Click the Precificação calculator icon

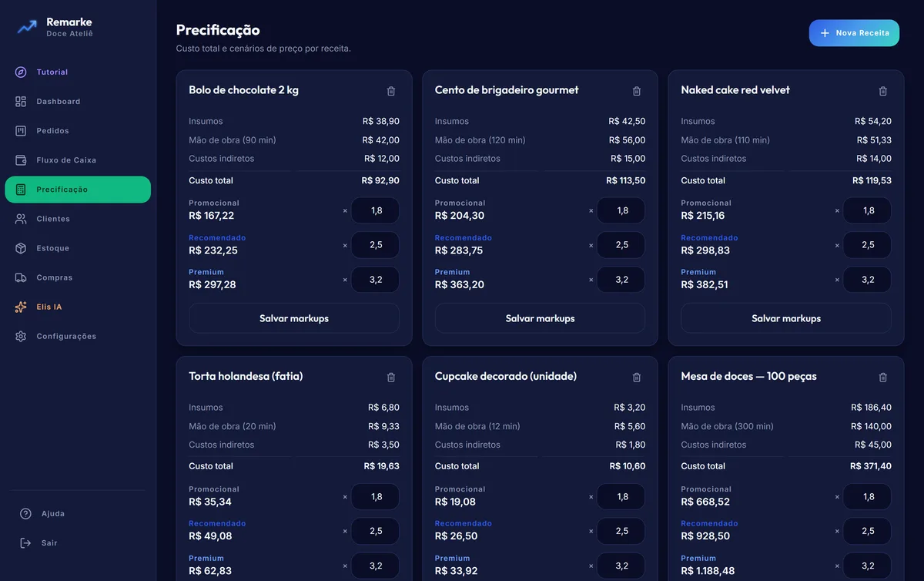tap(21, 190)
